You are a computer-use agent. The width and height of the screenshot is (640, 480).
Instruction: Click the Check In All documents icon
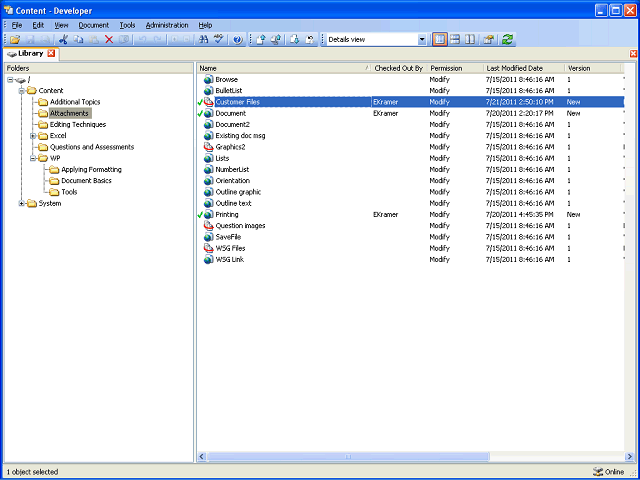pos(276,40)
